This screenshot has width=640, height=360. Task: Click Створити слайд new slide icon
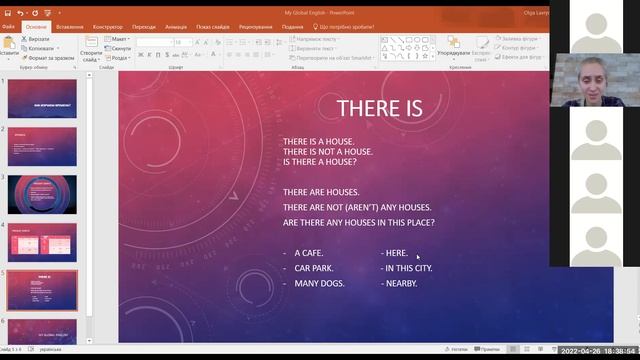[91, 42]
